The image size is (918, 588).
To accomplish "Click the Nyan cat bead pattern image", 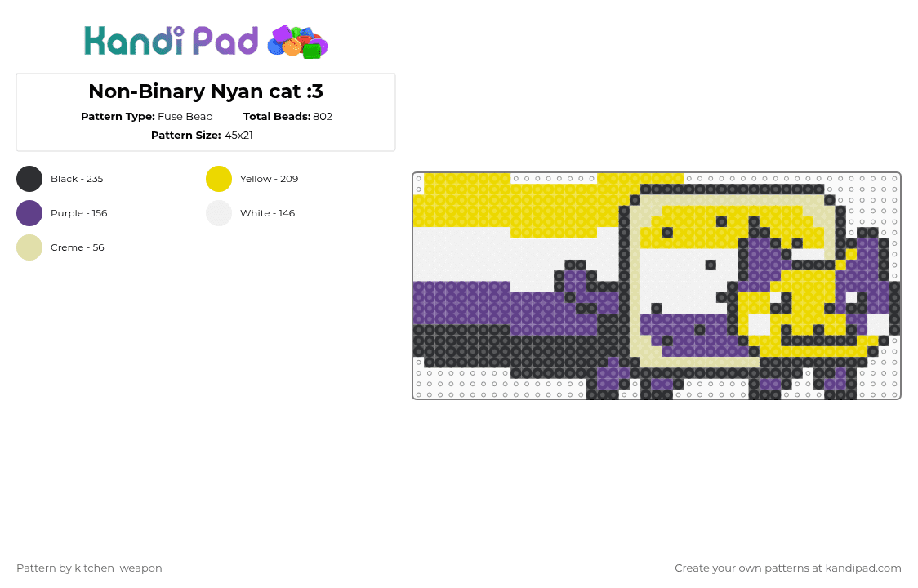I will pyautogui.click(x=657, y=286).
